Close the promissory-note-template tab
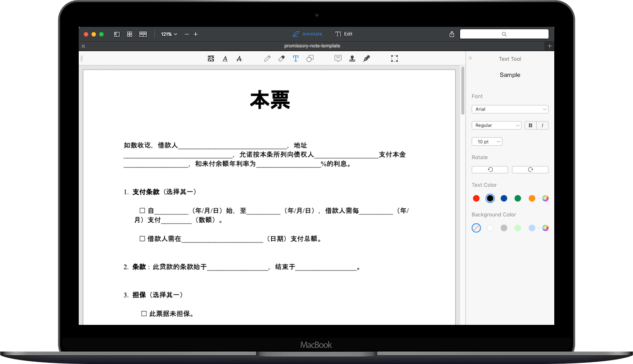 click(x=83, y=46)
